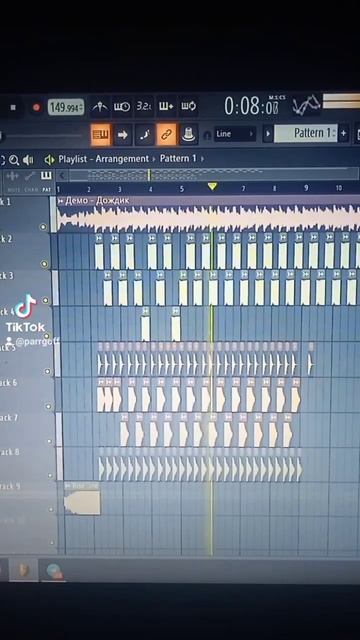Jump to bar 3 on the timeline ruler
The image size is (360, 640).
(120, 189)
